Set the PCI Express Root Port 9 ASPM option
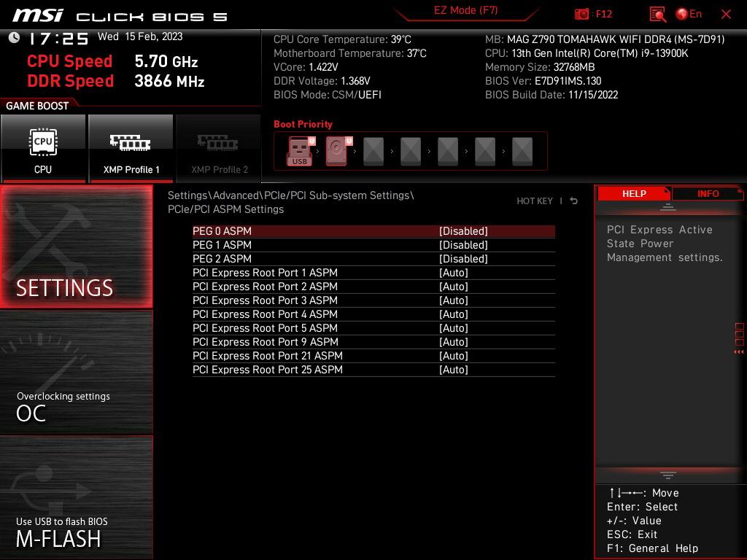Screen dimensions: 747x560 [373, 341]
